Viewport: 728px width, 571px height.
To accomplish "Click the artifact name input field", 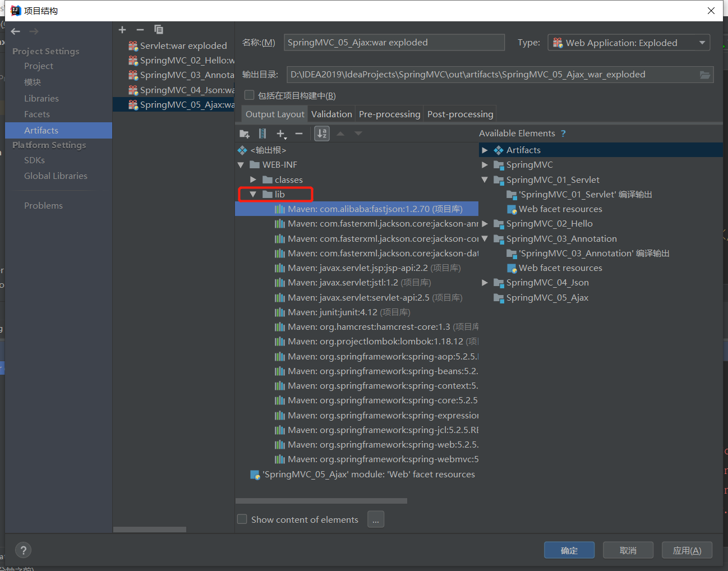I will tap(394, 43).
